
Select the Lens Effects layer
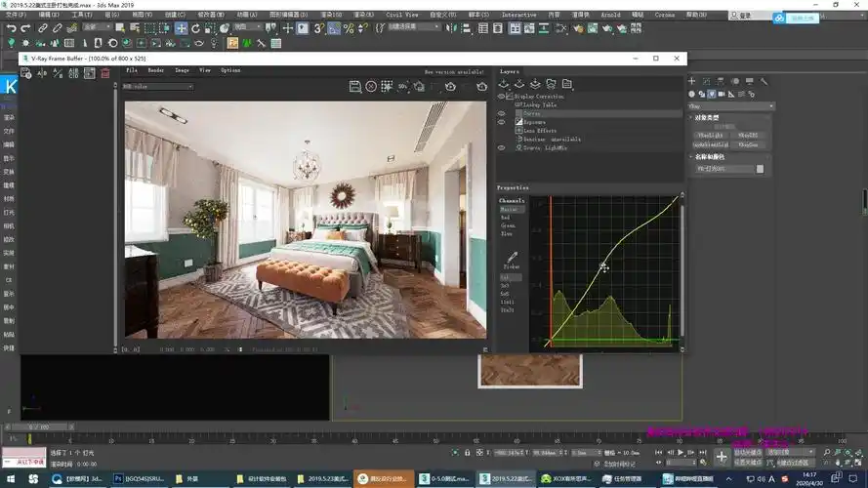point(540,131)
